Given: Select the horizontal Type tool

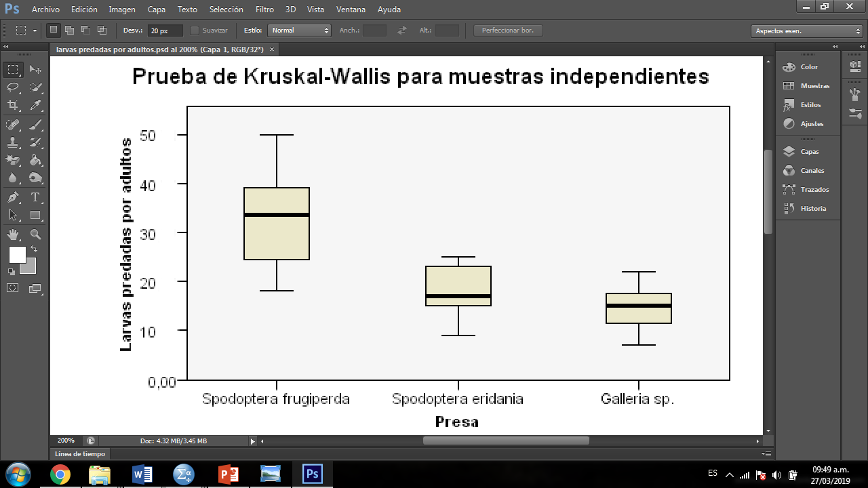Looking at the screenshot, I should (x=36, y=197).
